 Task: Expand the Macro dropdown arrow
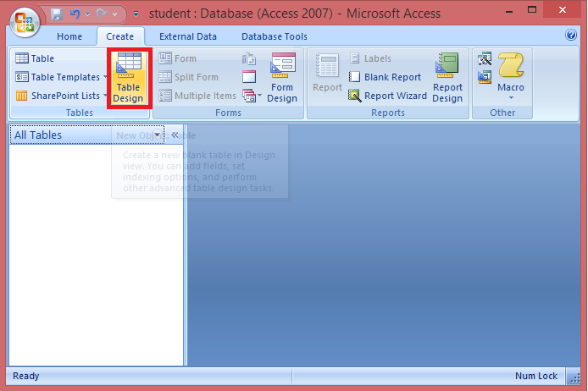coord(511,98)
